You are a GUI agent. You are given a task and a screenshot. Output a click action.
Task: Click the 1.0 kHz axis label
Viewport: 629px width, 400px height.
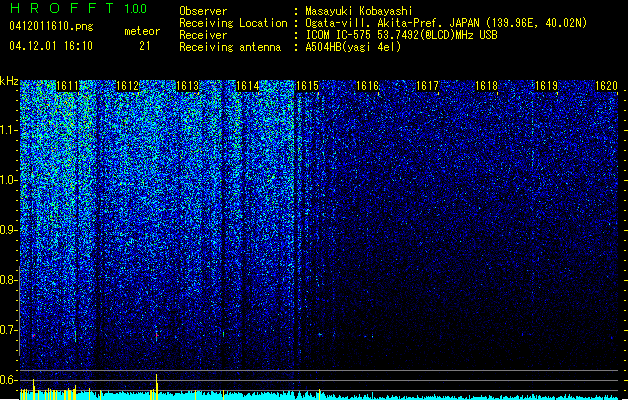(x=8, y=180)
